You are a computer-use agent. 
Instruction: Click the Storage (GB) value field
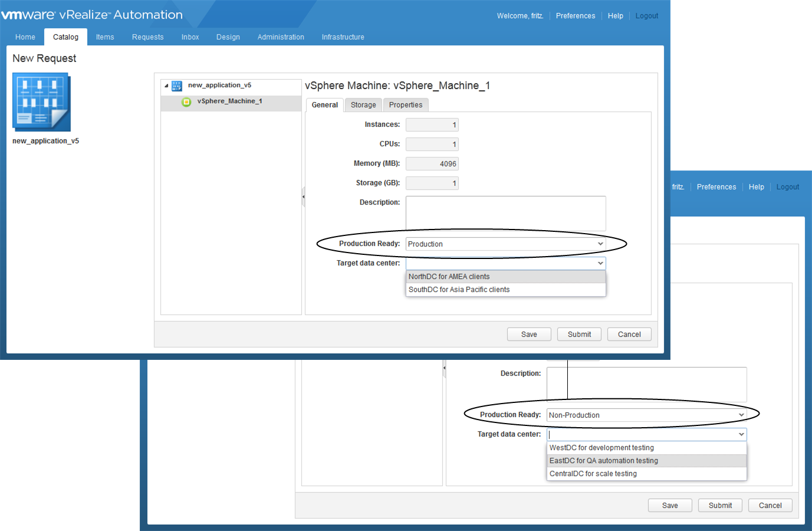point(432,183)
